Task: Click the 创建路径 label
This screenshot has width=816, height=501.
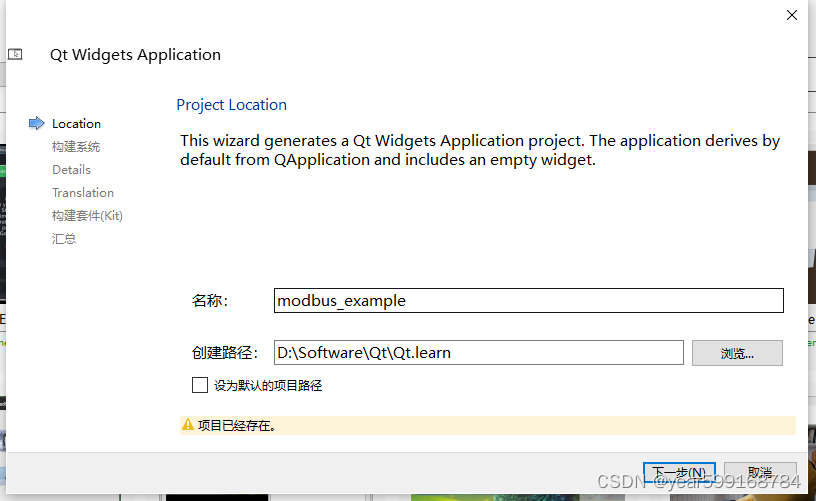Action: pyautogui.click(x=225, y=353)
